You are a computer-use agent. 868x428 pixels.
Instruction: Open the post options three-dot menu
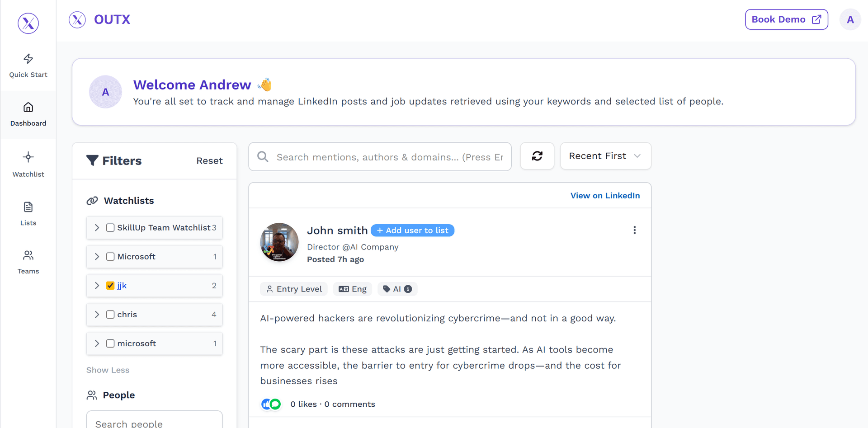(634, 230)
